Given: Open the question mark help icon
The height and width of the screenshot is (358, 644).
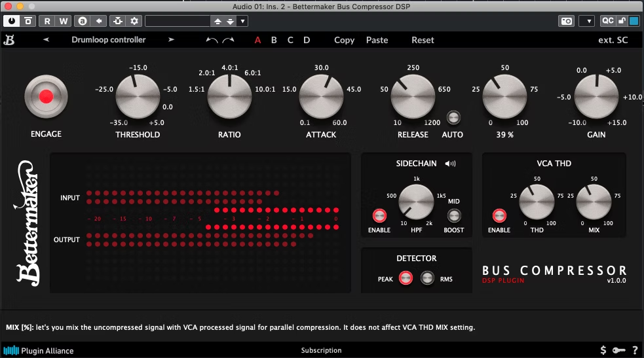Looking at the screenshot, I should (635, 350).
